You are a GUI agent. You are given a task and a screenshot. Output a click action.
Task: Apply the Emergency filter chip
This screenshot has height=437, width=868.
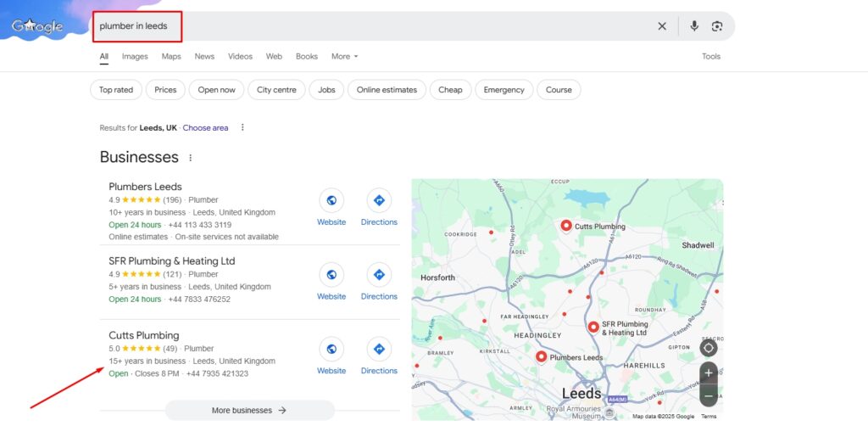click(504, 90)
